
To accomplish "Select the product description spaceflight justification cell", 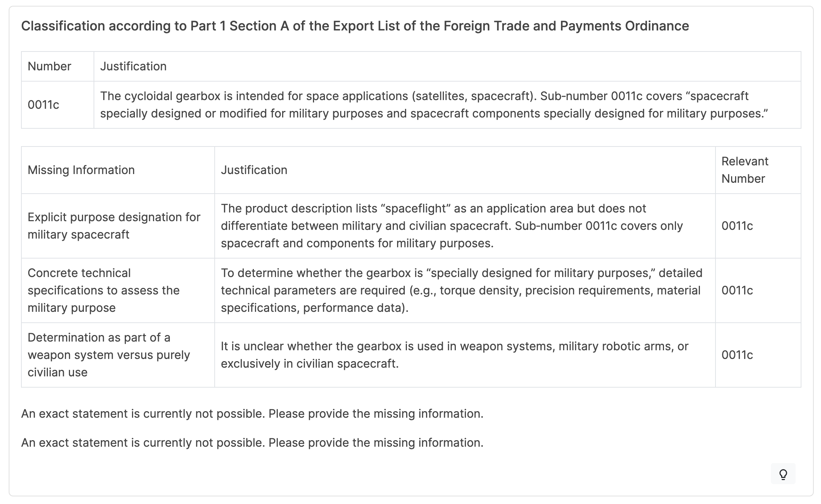I will [451, 226].
